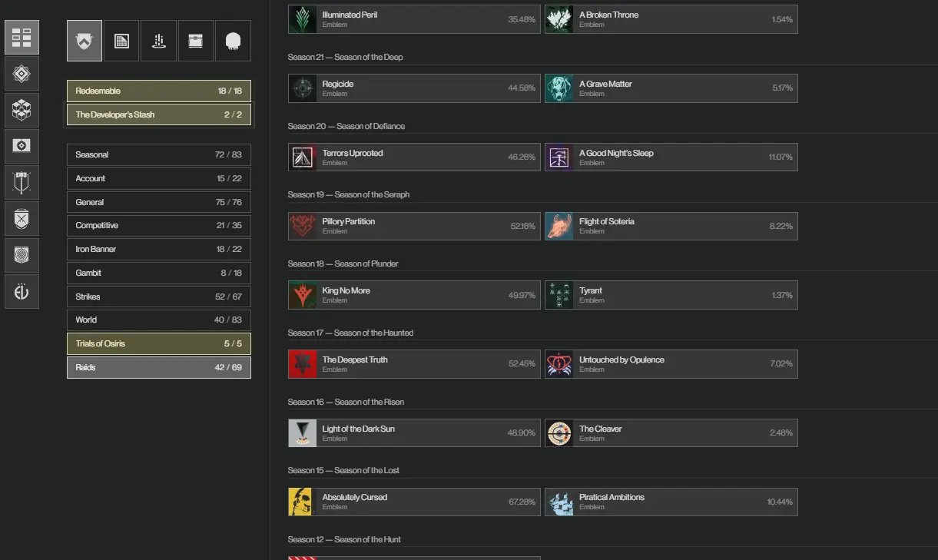
Task: Open the Iron Banner category
Action: pos(159,249)
